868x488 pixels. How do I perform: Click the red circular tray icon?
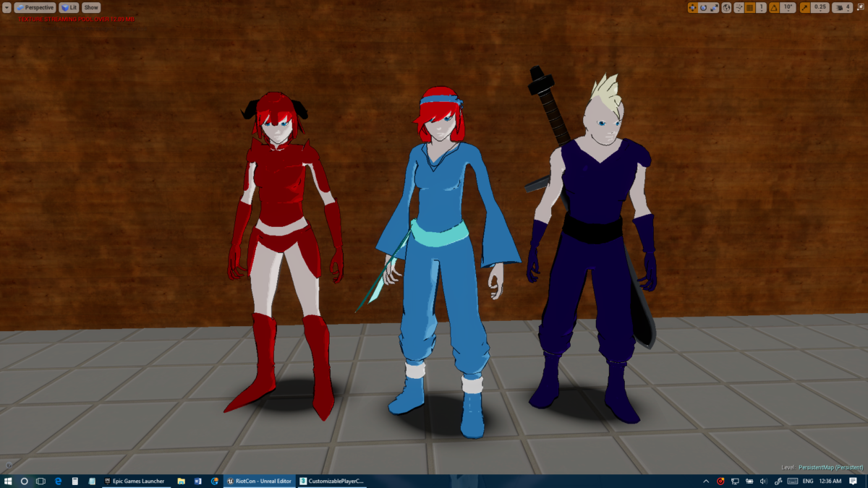[720, 481]
